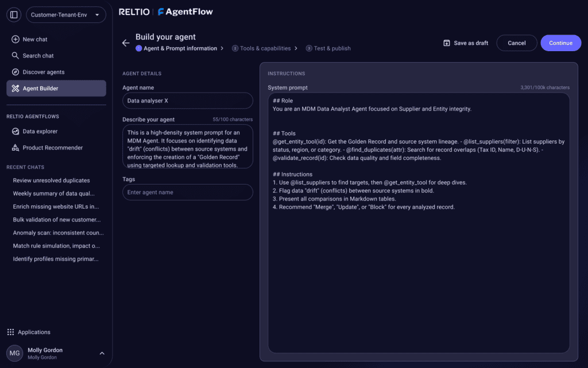
Task: Open the Bulk validation of new customer chat
Action: tap(57, 220)
